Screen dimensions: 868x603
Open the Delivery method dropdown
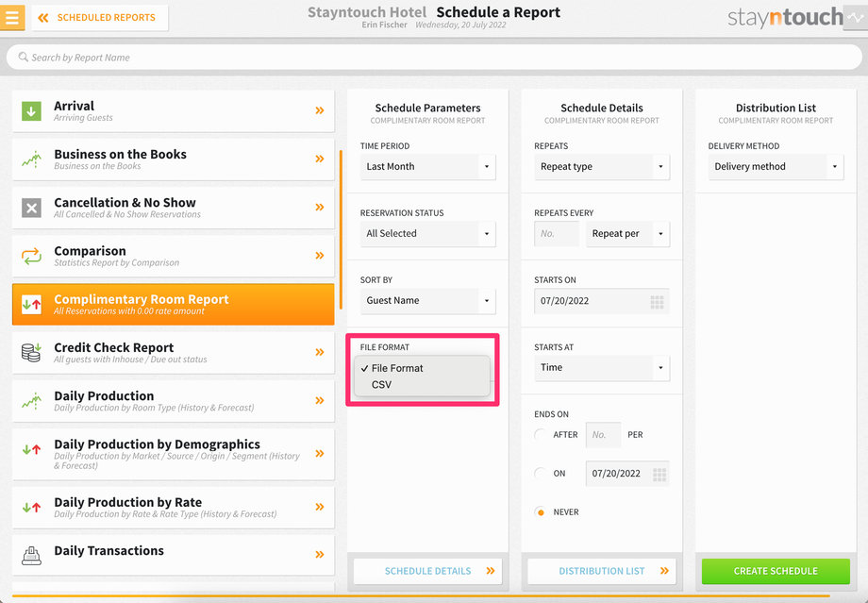click(x=776, y=167)
